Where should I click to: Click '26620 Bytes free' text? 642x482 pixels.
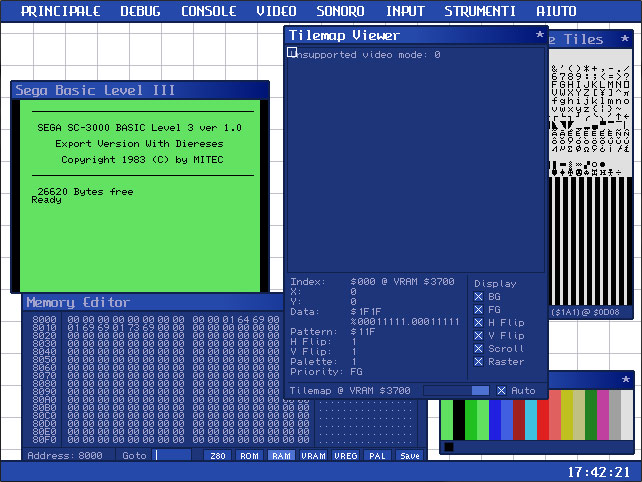(x=85, y=191)
